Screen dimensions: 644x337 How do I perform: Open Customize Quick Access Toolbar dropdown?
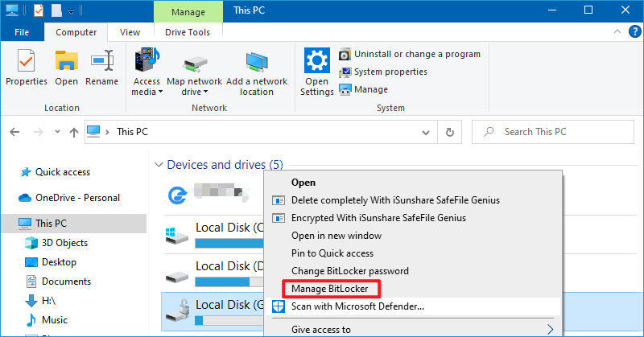tap(71, 11)
